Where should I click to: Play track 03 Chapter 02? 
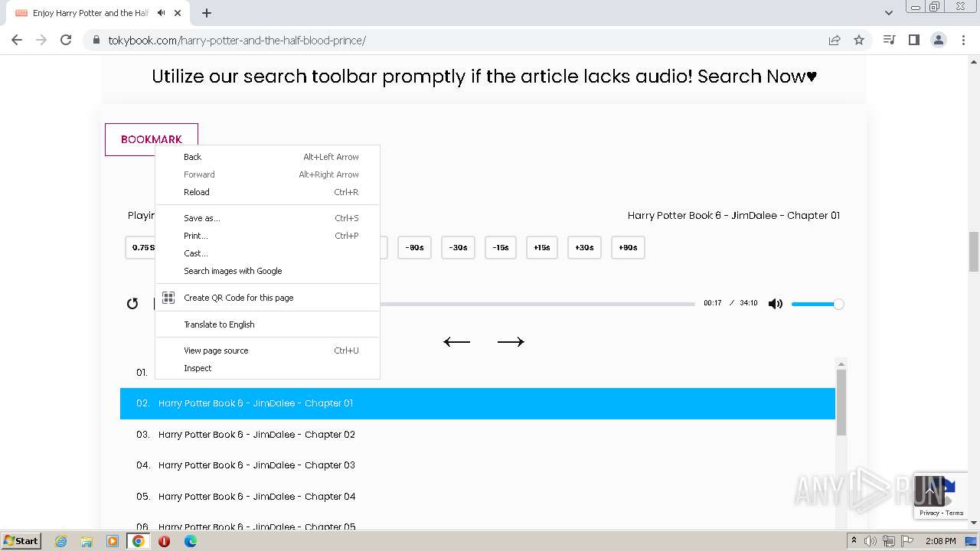[x=477, y=435]
